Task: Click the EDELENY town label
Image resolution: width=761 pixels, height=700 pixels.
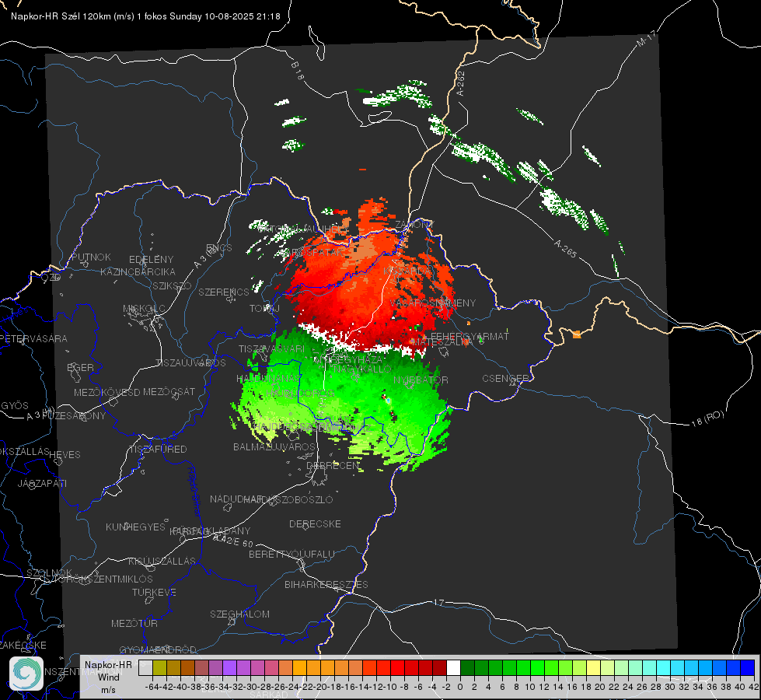Action: click(151, 260)
